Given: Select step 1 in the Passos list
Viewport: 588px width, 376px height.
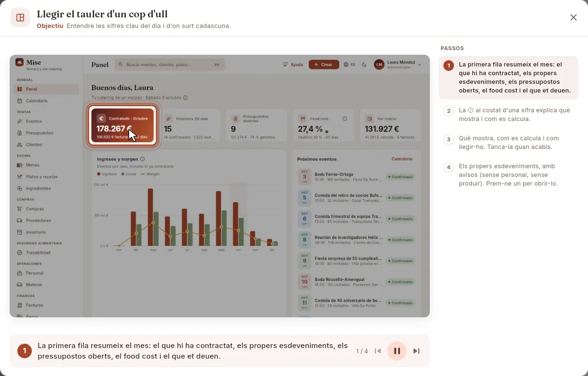Looking at the screenshot, I should pos(508,78).
